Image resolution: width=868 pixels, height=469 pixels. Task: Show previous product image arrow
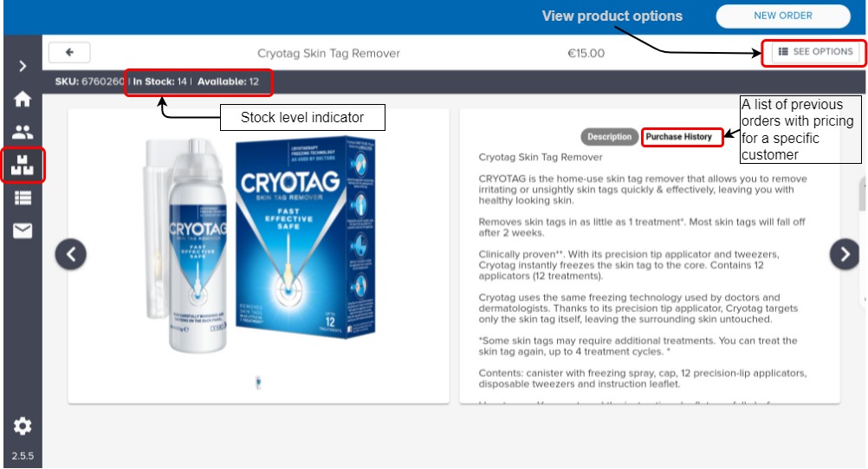tap(71, 254)
